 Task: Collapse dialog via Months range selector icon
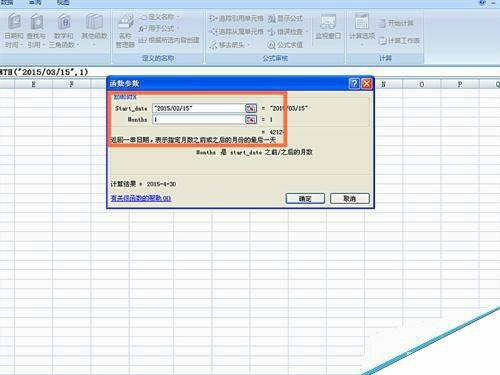[x=251, y=119]
